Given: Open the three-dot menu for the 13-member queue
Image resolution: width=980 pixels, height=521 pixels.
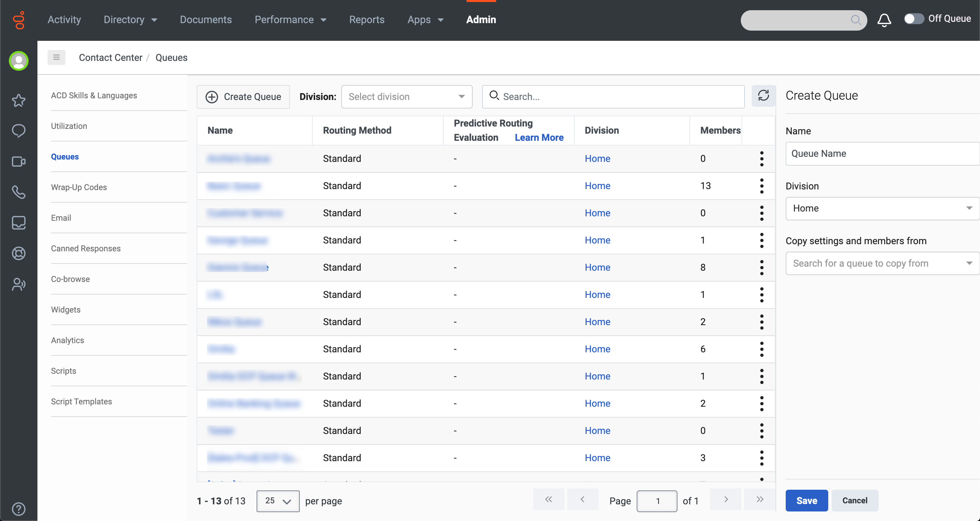Looking at the screenshot, I should 761,186.
